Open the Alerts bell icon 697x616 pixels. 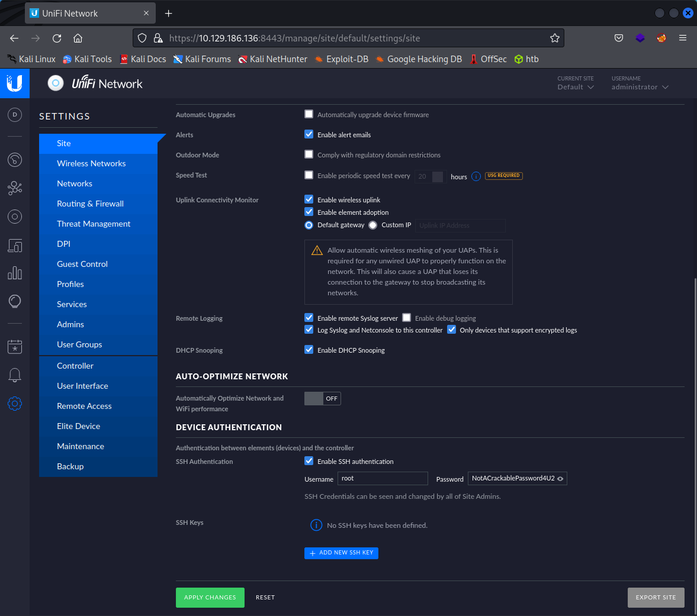[x=15, y=375]
